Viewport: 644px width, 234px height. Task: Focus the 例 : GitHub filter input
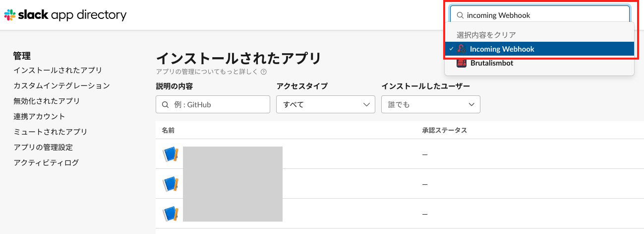[213, 104]
